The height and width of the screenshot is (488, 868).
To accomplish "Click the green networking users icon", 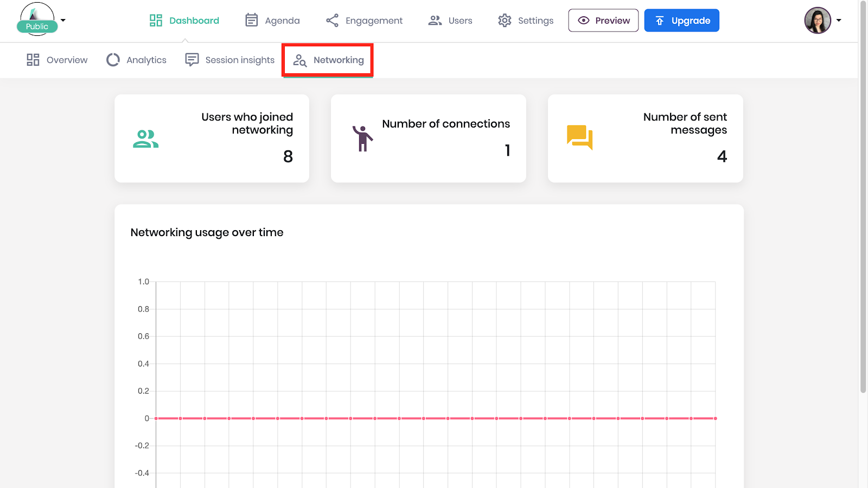I will point(145,139).
